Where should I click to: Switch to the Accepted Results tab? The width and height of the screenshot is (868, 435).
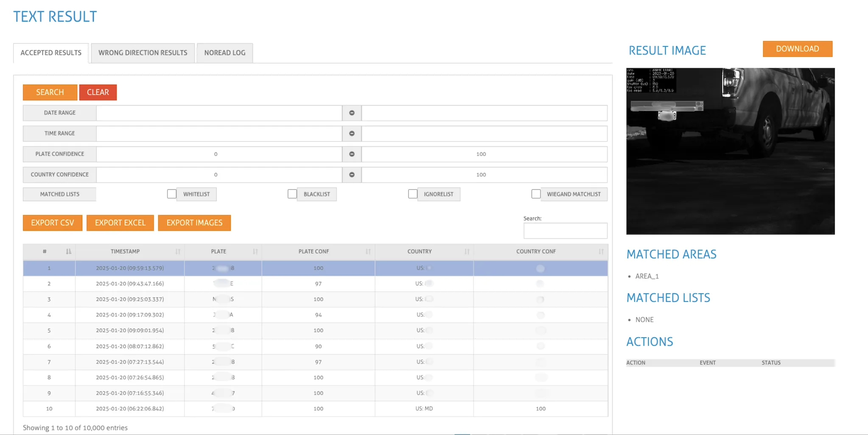51,53
